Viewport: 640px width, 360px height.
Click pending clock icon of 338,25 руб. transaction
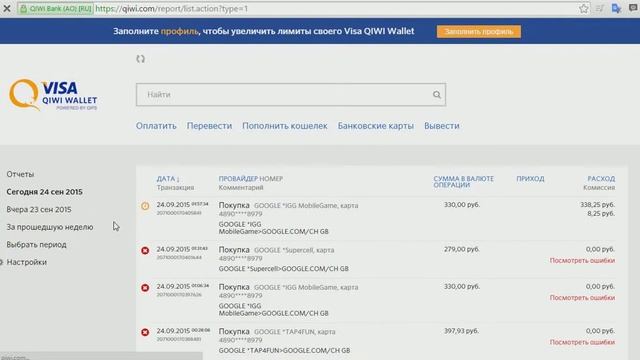tap(145, 206)
